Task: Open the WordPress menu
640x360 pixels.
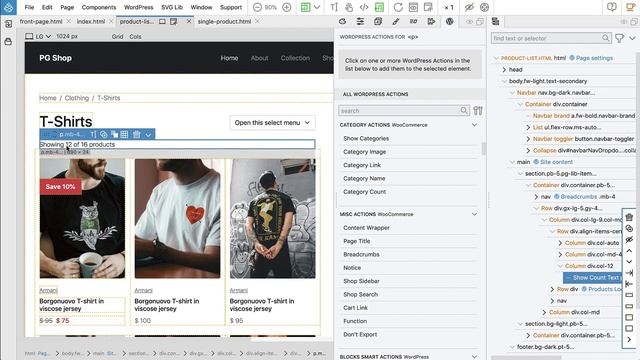Action: pyautogui.click(x=138, y=7)
